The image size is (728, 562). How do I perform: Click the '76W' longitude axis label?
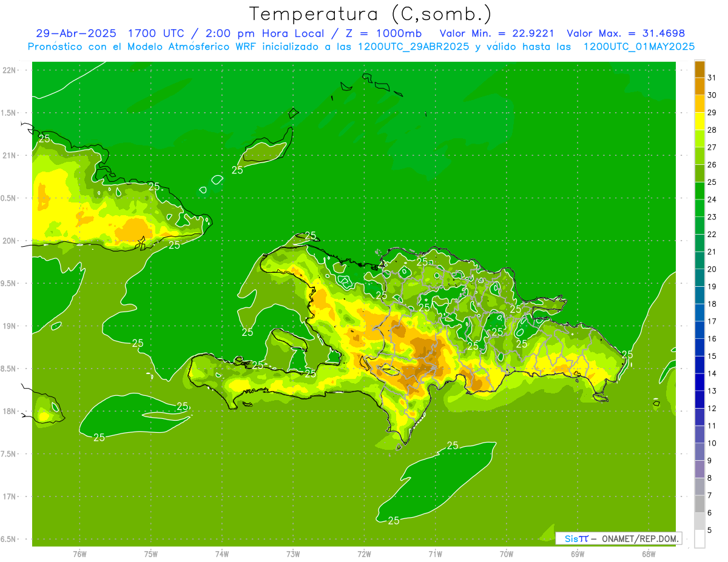click(79, 554)
